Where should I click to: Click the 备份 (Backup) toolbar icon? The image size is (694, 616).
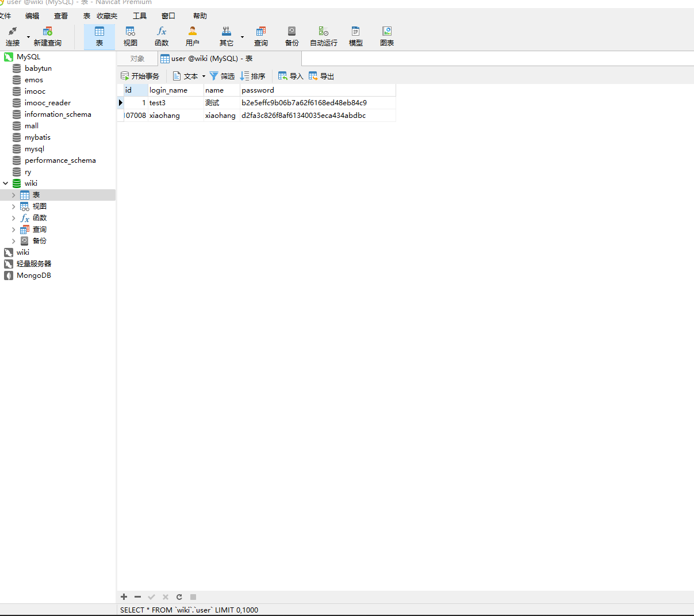(x=292, y=36)
